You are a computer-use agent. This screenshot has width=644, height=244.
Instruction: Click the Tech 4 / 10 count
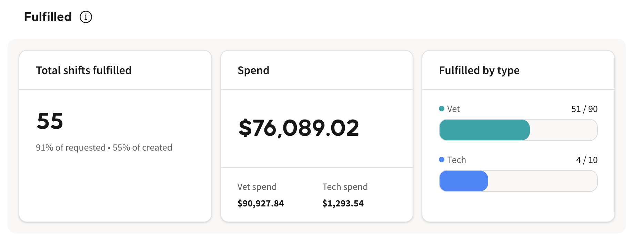[587, 160]
